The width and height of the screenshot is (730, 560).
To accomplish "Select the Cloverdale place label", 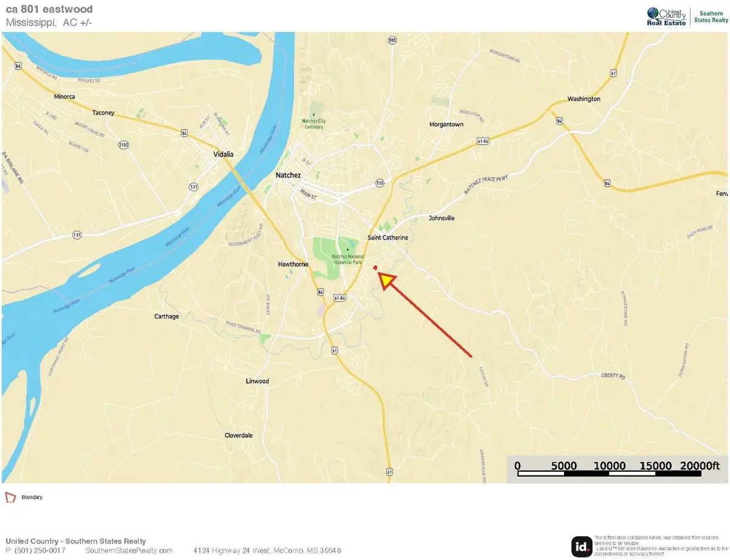I will (238, 435).
